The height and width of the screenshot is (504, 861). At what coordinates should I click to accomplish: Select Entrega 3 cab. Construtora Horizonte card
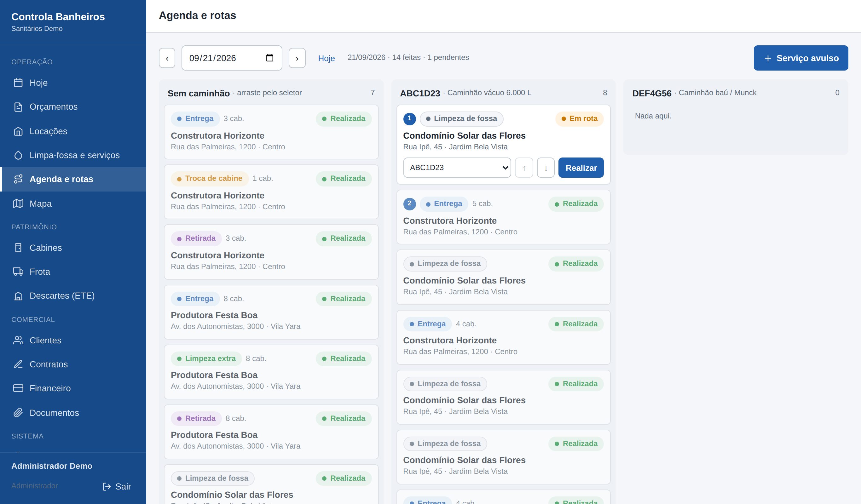(271, 132)
